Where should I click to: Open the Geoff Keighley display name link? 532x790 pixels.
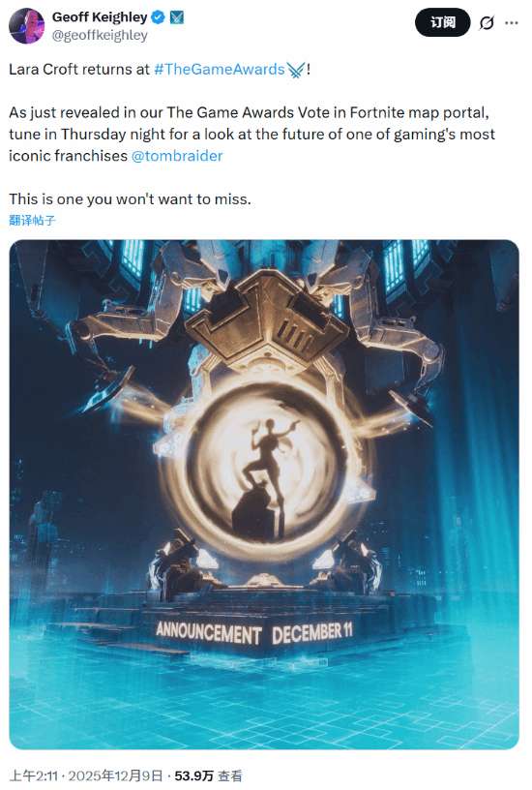[100, 17]
